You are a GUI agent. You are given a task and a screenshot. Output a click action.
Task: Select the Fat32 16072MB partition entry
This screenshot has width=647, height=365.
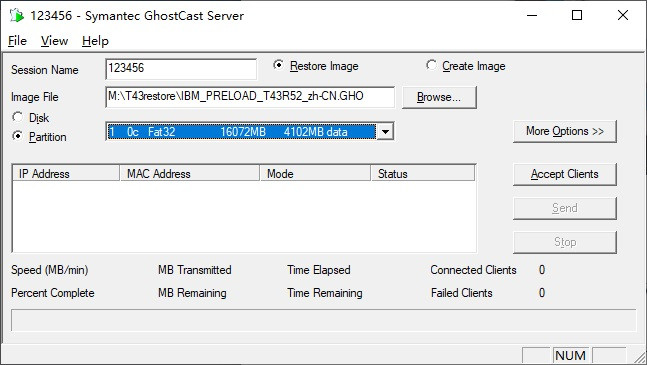coord(241,132)
